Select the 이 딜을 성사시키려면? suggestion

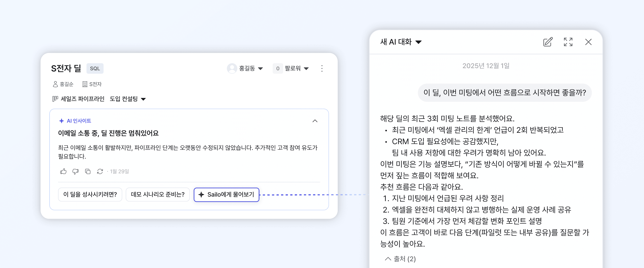coord(90,195)
